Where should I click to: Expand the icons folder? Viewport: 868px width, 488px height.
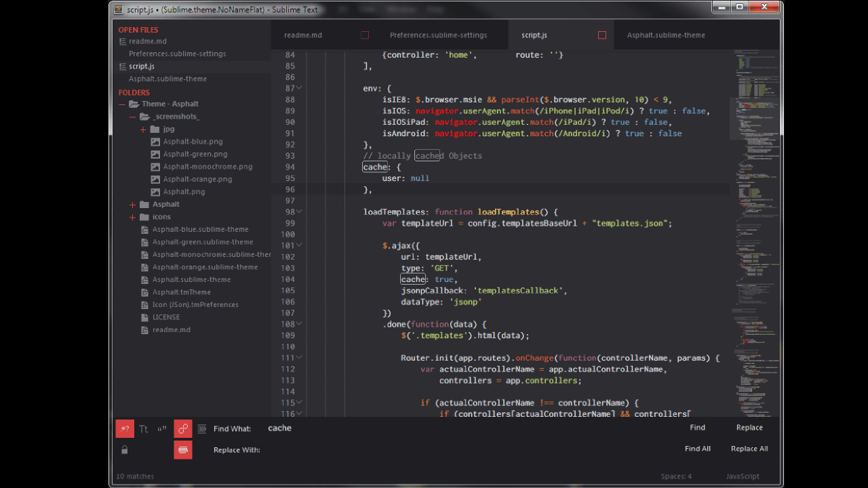[133, 217]
